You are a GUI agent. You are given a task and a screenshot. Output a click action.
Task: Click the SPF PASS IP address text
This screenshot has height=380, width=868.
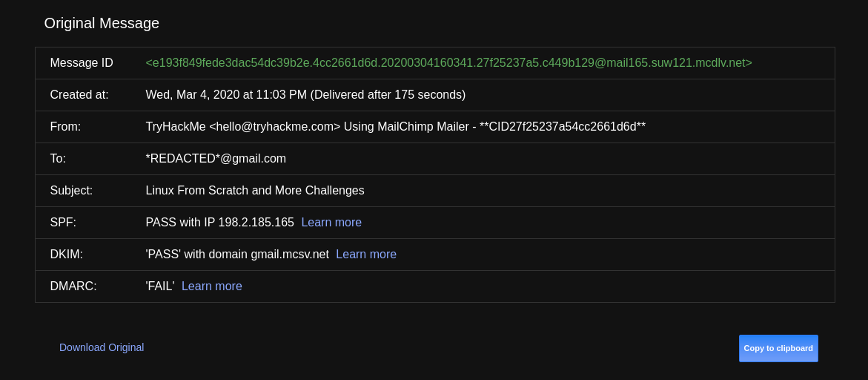click(219, 223)
